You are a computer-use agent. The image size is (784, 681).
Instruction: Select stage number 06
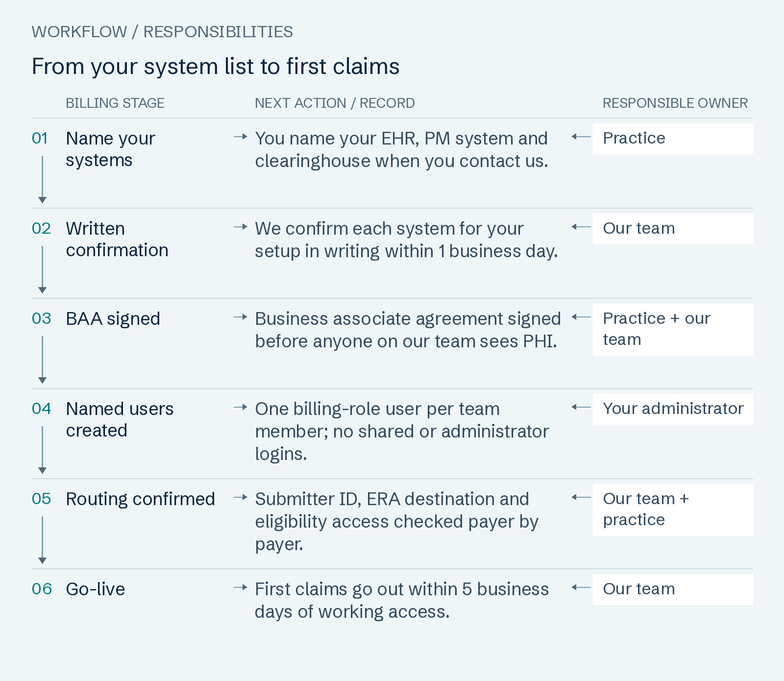pos(42,589)
